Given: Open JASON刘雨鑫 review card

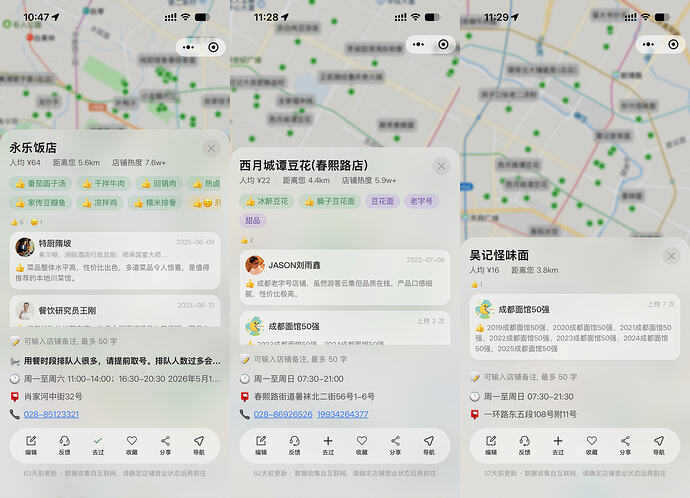Looking at the screenshot, I should 345,277.
